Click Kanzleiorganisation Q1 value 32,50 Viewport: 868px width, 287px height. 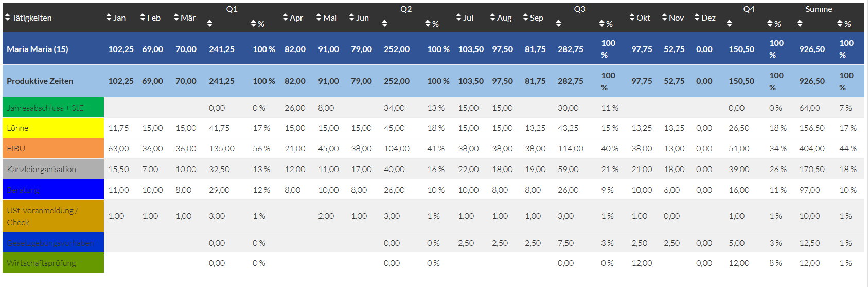pos(219,169)
